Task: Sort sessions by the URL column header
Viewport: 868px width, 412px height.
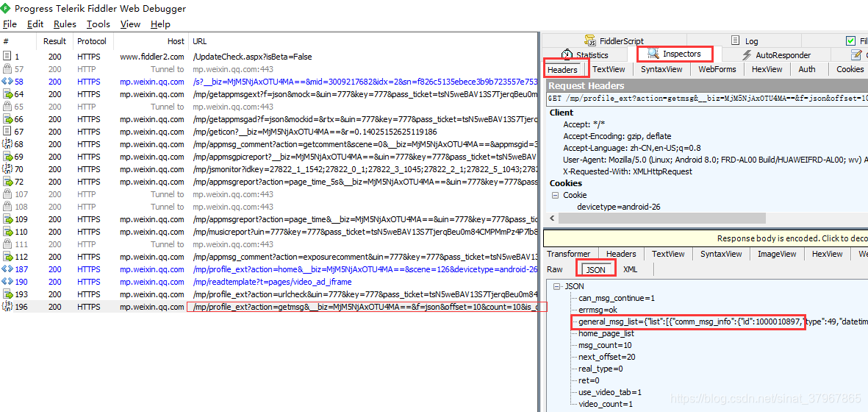Action: (363, 41)
